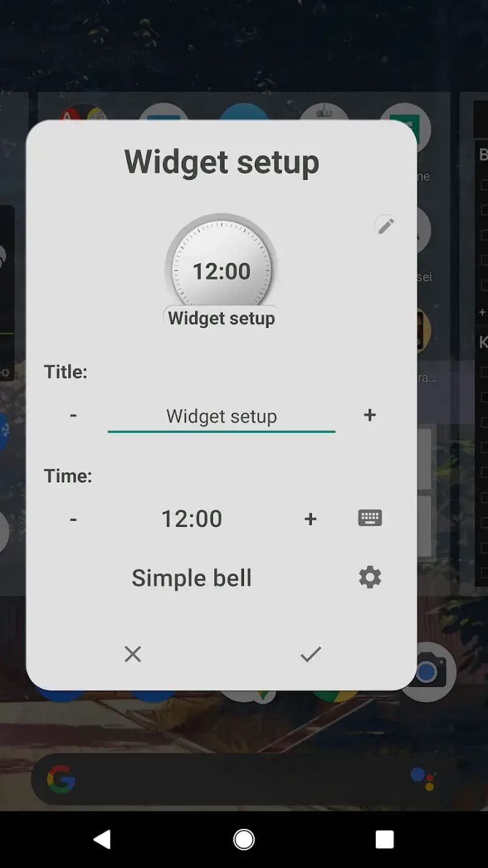The image size is (488, 868).
Task: Increase time with the plus button
Action: point(310,519)
